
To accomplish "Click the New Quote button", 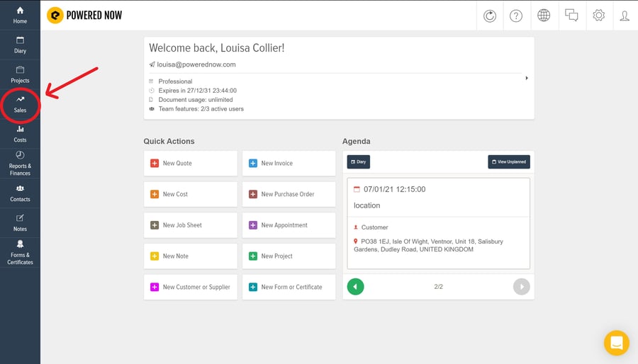I will tap(190, 164).
